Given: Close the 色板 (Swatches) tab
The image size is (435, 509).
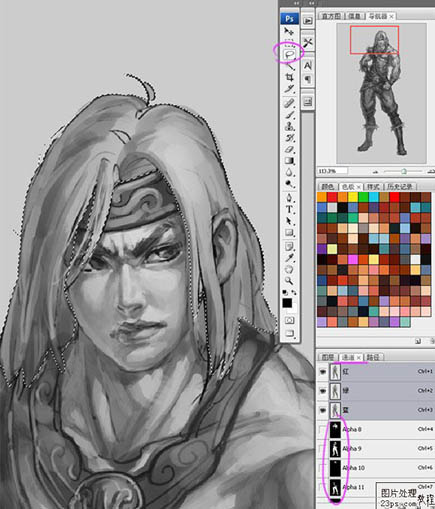Looking at the screenshot, I should tap(359, 187).
